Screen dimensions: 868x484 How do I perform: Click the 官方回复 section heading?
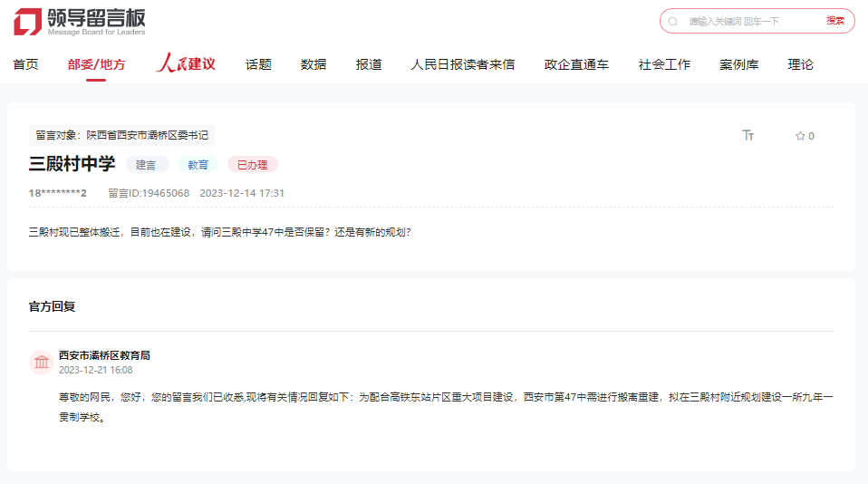(52, 306)
